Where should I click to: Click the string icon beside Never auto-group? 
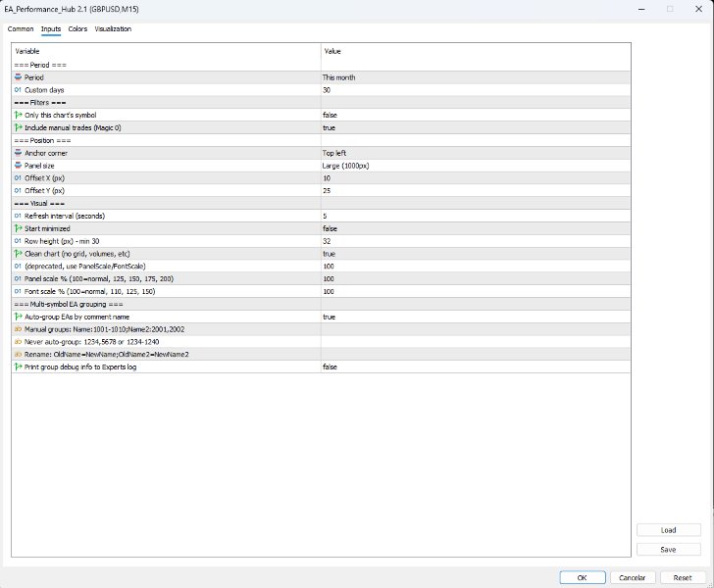point(19,341)
